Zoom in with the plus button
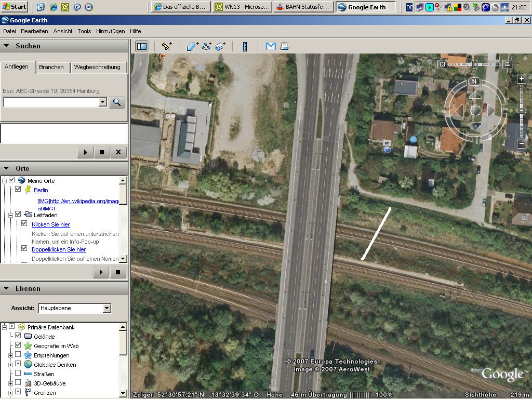This screenshot has height=399, width=532. point(522,79)
